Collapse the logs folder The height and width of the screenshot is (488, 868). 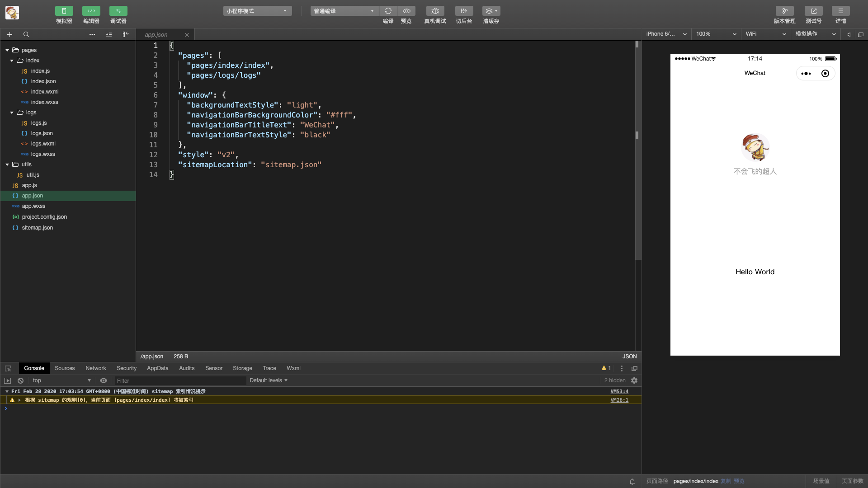click(x=12, y=113)
